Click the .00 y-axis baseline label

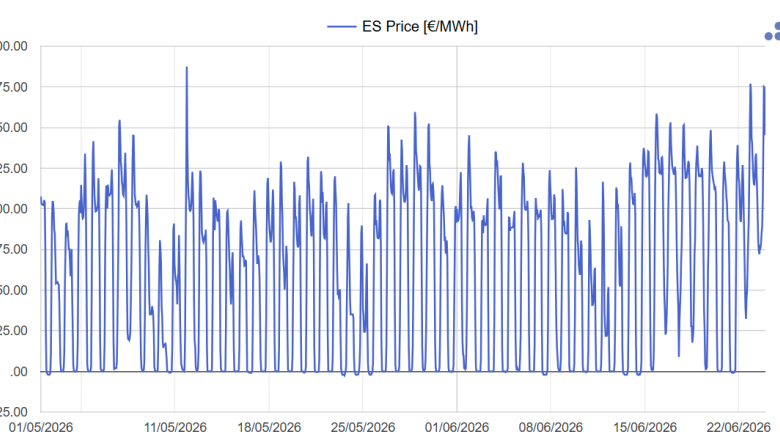point(18,371)
